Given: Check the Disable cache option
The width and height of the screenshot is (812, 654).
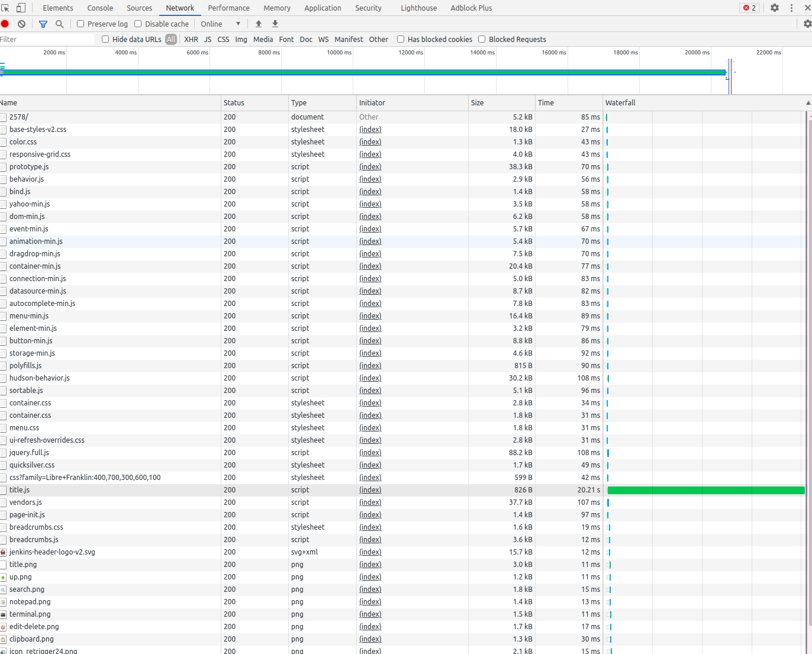Looking at the screenshot, I should (x=138, y=24).
